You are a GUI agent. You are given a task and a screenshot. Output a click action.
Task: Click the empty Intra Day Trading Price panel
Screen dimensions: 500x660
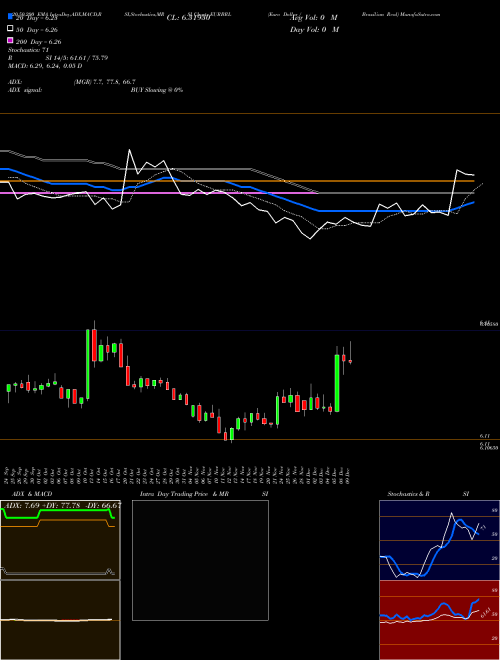(200, 560)
